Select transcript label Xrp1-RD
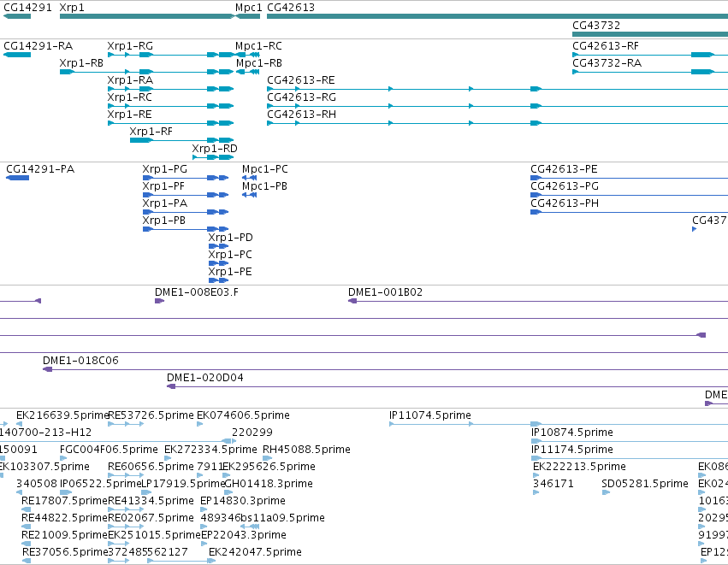The height and width of the screenshot is (565, 728). pyautogui.click(x=215, y=149)
